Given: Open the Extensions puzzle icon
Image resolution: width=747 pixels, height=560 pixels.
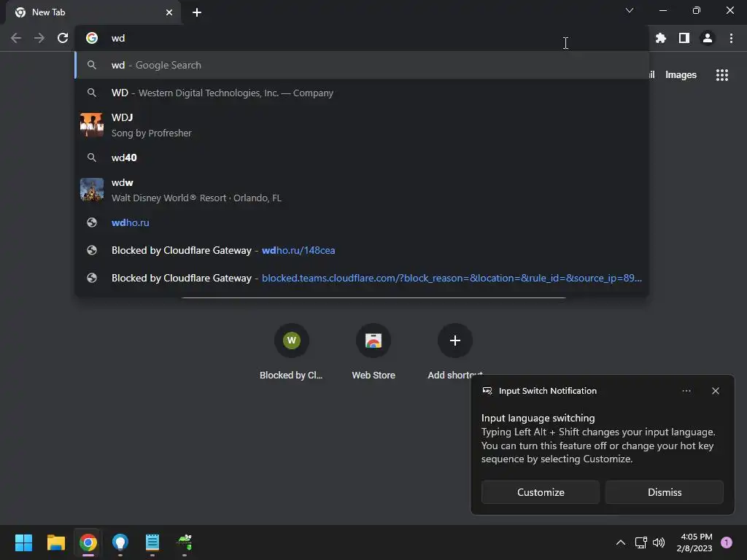Looking at the screenshot, I should coord(661,38).
